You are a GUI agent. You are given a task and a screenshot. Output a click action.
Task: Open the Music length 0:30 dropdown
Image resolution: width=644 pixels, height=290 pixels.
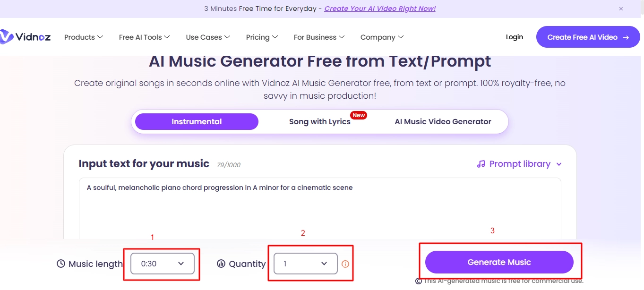coord(162,264)
